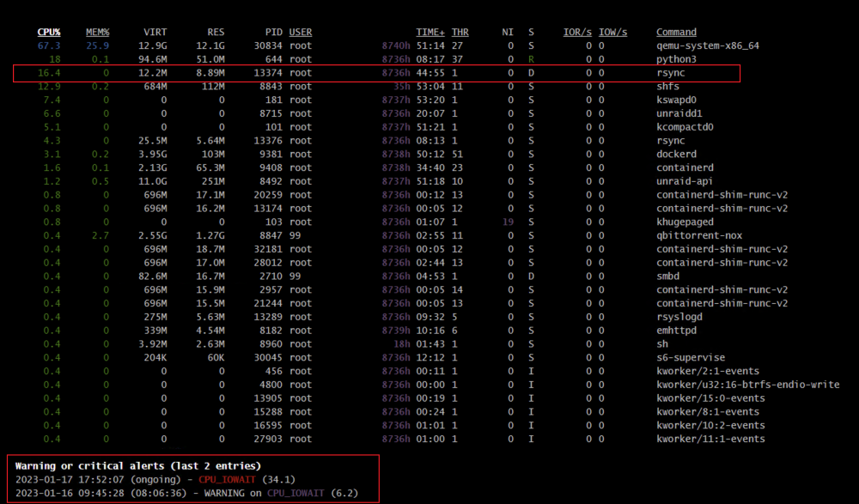The height and width of the screenshot is (504, 859).
Task: Select the rsyslogd process
Action: point(679,317)
